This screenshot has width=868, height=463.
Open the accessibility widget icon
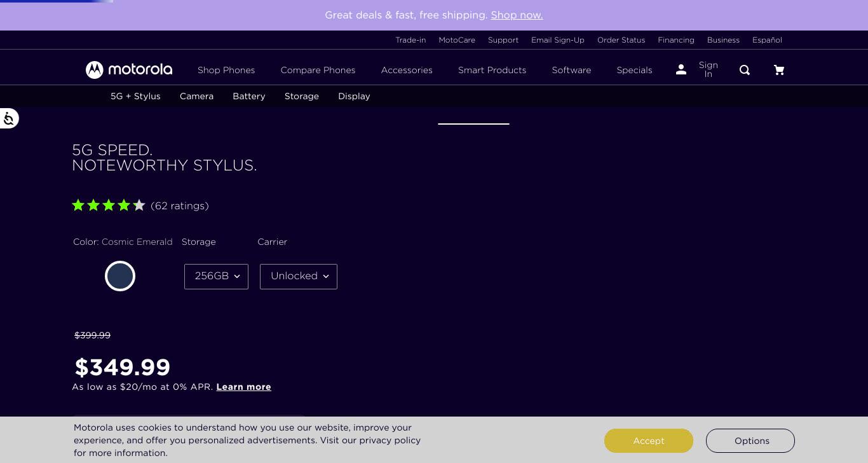click(x=9, y=118)
